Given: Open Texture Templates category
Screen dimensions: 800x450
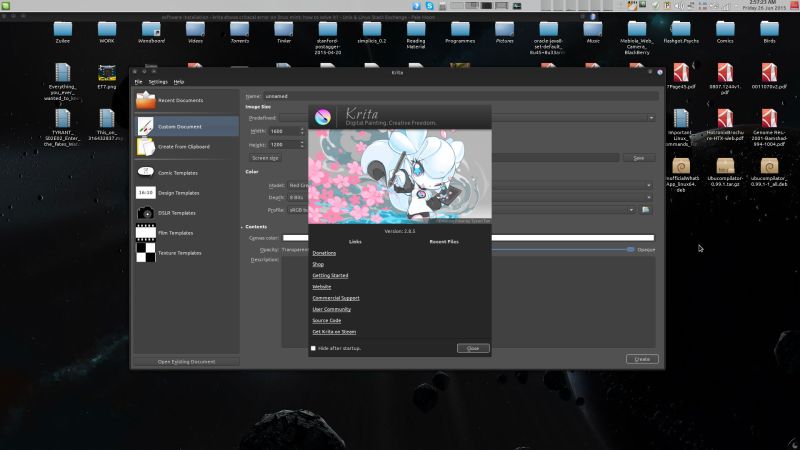Looking at the screenshot, I should point(186,253).
